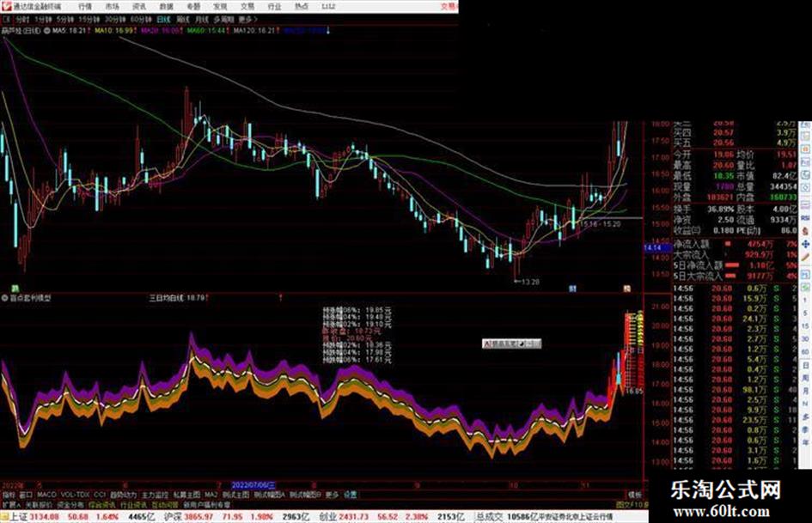The image size is (812, 523).
Task: Expand the 扩展 panel toggle
Action: click(11, 504)
